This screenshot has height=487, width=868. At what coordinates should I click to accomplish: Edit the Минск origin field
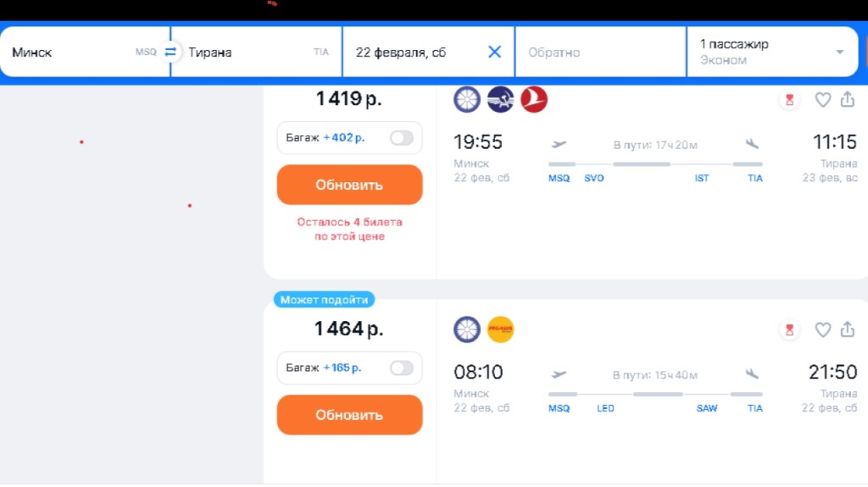[x=72, y=52]
